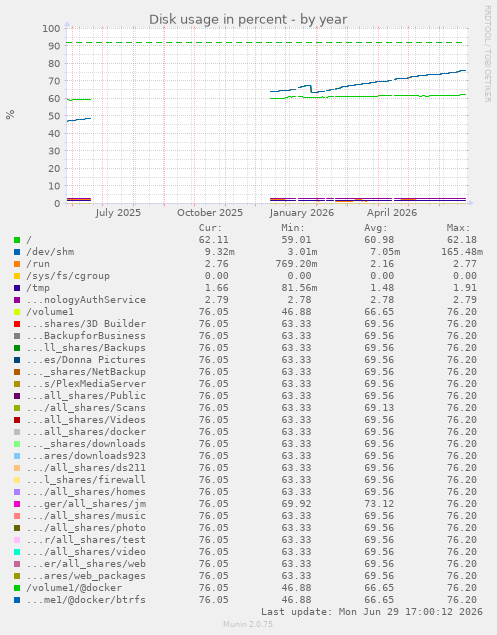Click the /volume1 legend label
The width and height of the screenshot is (497, 635).
50,312
